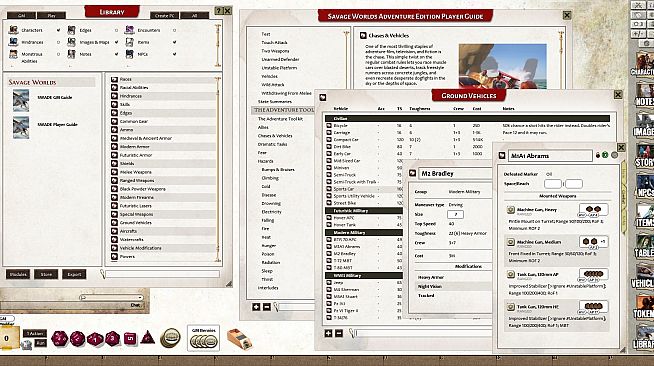Click attack icon for Tank Gun 120mm AP
This screenshot has width=654, height=366.
point(511,274)
